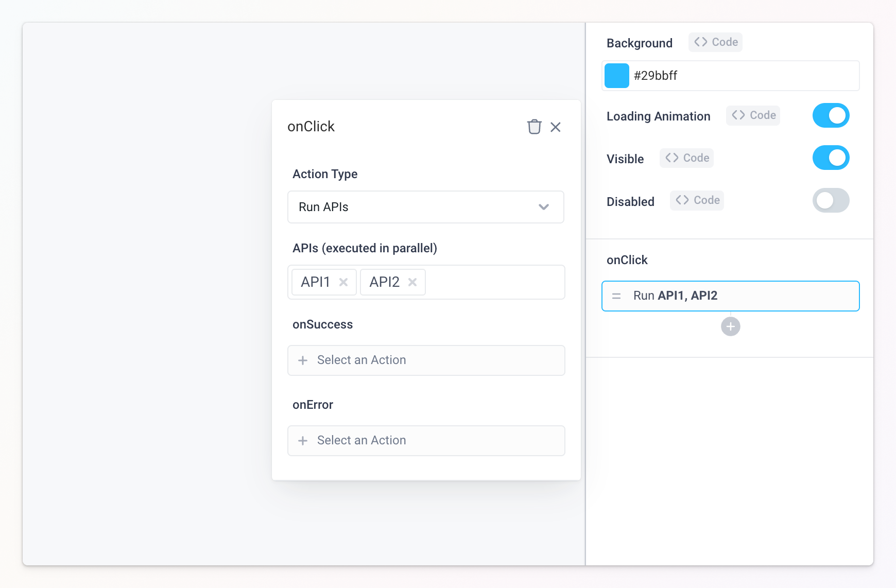This screenshot has height=588, width=896.
Task: Enable the Disabled toggle
Action: point(831,200)
